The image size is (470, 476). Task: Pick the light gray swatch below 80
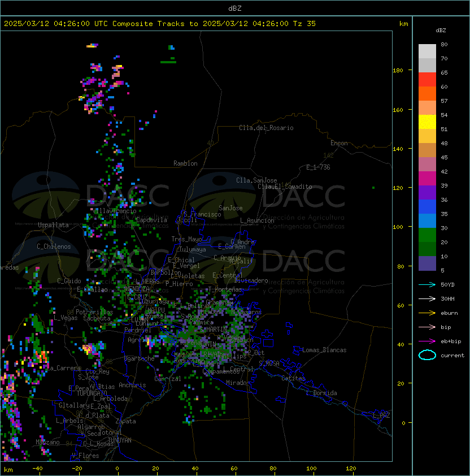click(x=427, y=51)
